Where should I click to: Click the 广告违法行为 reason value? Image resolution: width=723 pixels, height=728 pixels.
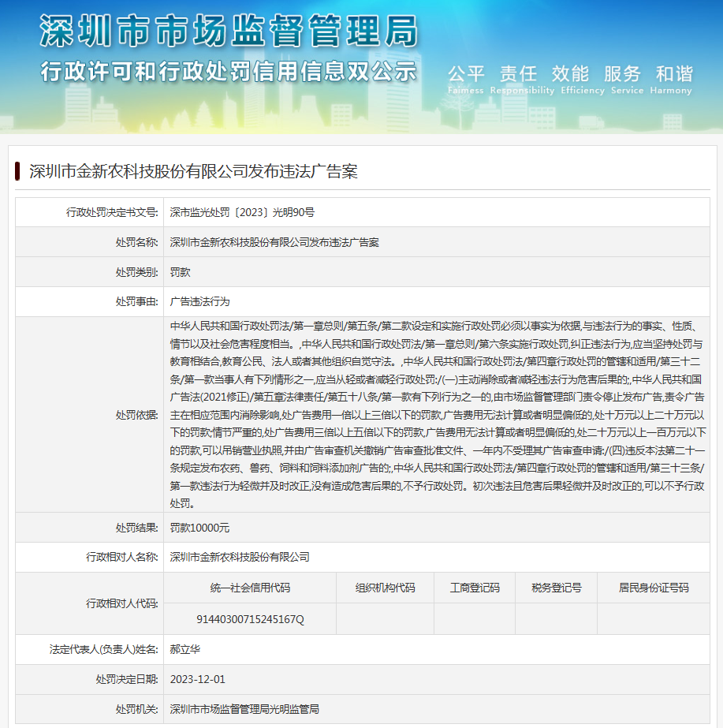200,302
